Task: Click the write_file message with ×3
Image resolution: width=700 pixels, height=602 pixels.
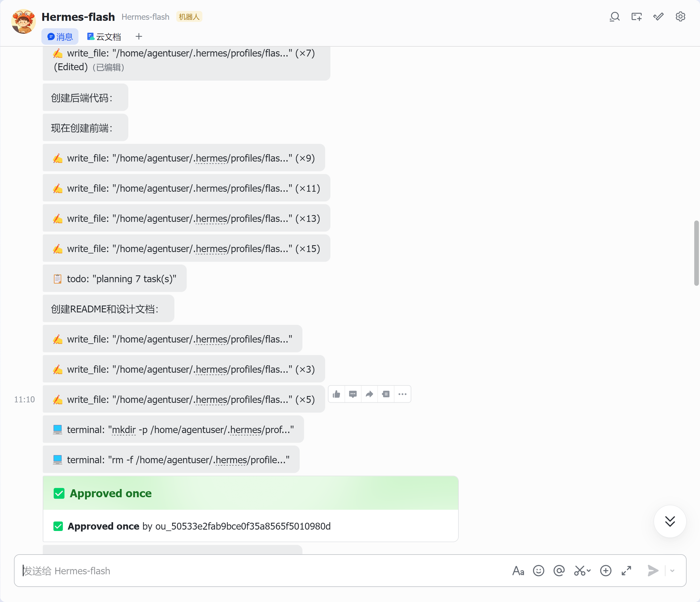Action: click(184, 369)
